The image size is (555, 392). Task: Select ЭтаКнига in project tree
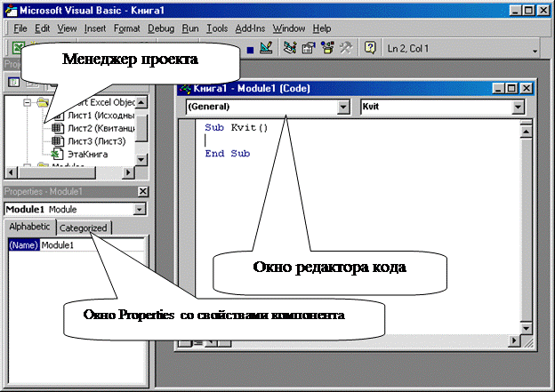(87, 155)
